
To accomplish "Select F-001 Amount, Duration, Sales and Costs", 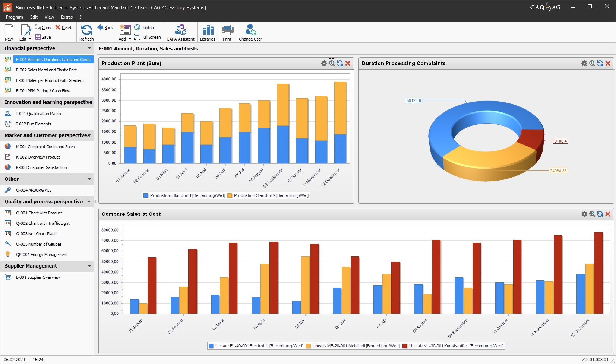I will 53,60.
